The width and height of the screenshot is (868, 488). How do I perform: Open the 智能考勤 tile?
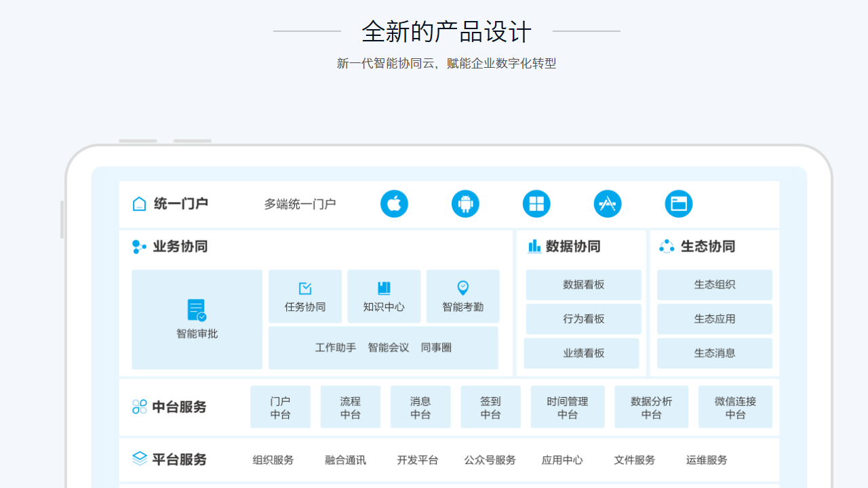coord(463,296)
